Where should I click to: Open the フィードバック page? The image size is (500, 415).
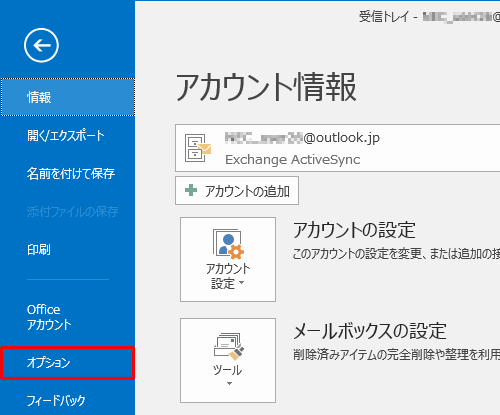tap(68, 400)
